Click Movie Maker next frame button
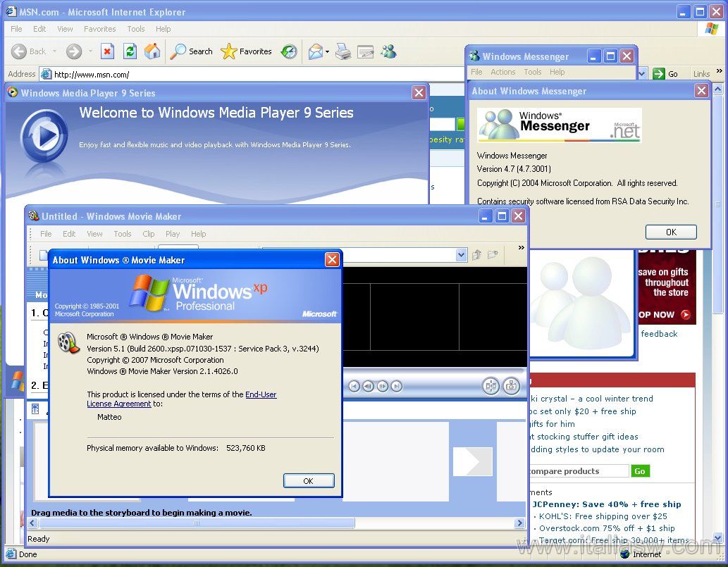The height and width of the screenshot is (567, 728). (383, 386)
